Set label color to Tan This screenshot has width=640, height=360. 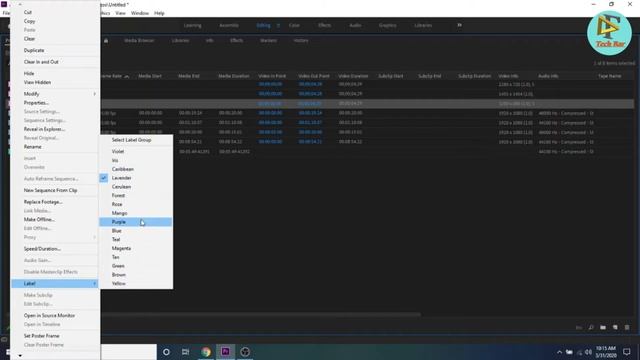tap(116, 257)
